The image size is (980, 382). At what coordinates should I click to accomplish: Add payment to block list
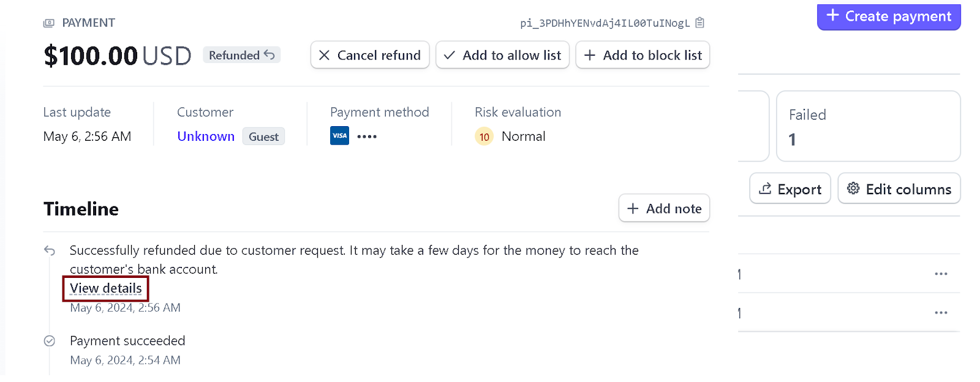pos(643,55)
